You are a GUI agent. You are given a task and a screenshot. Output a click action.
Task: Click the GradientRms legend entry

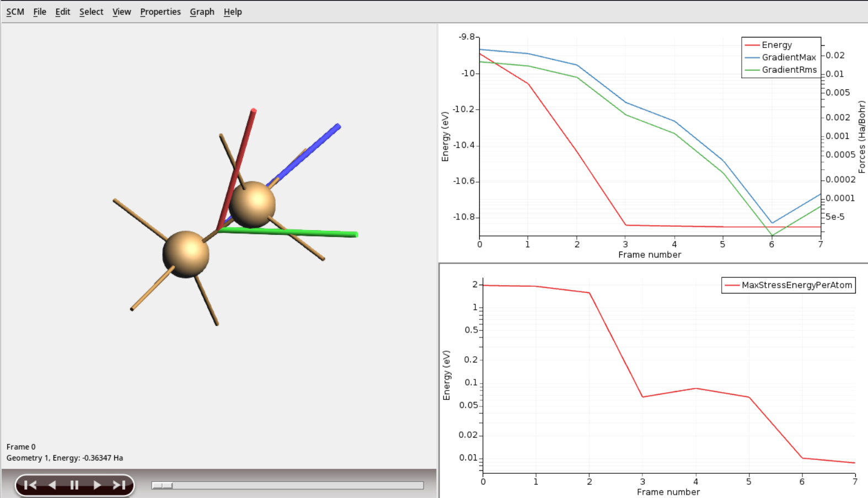[x=789, y=69]
